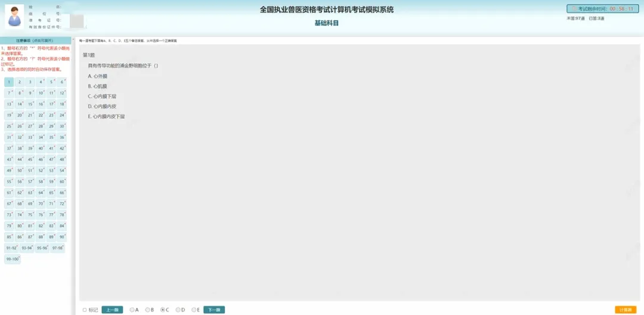Screen dimensions: 644x315
Task: Jump to question 48
Action: (62, 159)
